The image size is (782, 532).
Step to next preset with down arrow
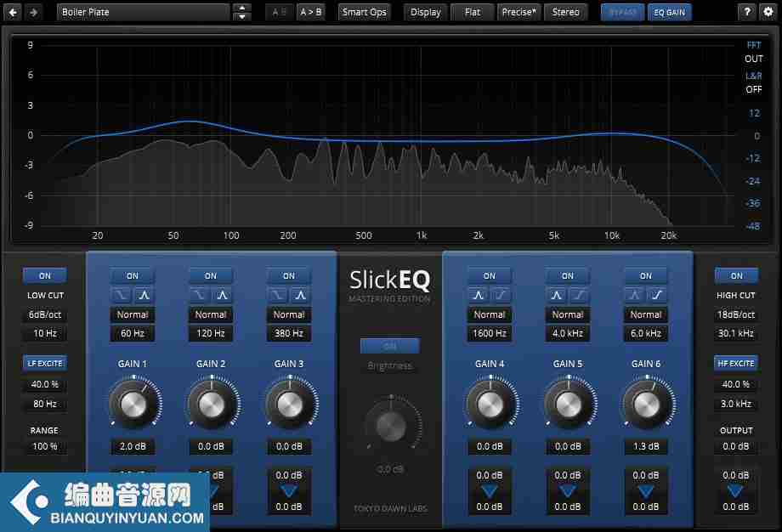pyautogui.click(x=242, y=17)
